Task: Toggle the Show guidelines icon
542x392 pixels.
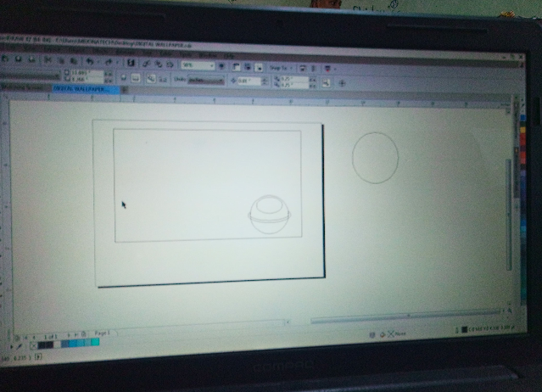Action: [259, 67]
